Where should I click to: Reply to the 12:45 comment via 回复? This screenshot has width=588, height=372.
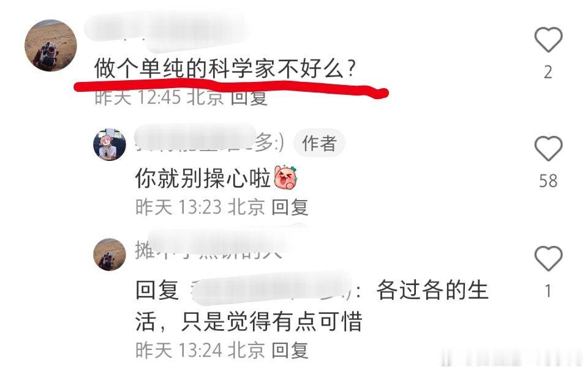(x=249, y=97)
